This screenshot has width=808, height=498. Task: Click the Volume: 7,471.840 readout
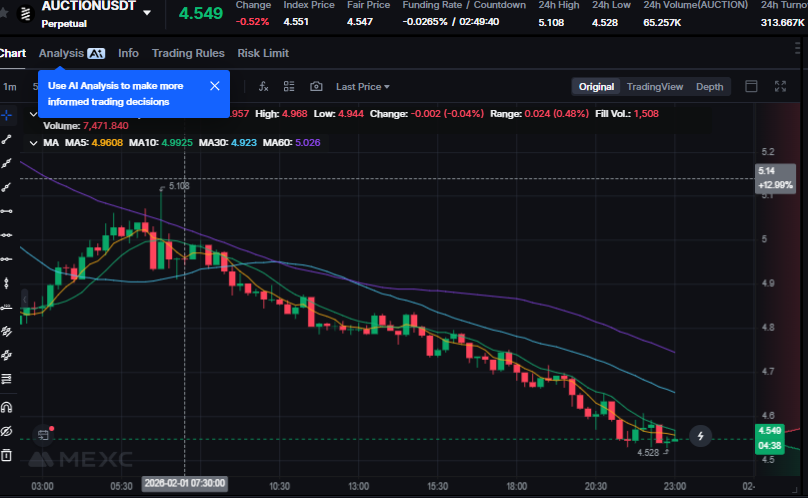(86, 126)
